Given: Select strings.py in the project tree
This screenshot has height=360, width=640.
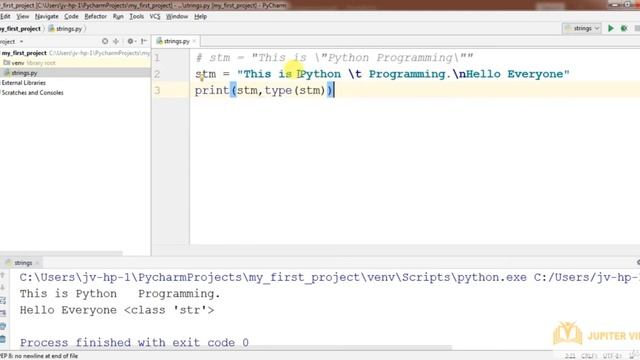Looking at the screenshot, I should click(x=75, y=73).
